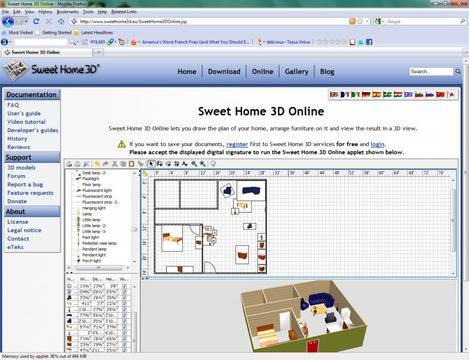Choose the Select arrow mode tool
Viewport: 469px width, 360px height.
coord(151,164)
